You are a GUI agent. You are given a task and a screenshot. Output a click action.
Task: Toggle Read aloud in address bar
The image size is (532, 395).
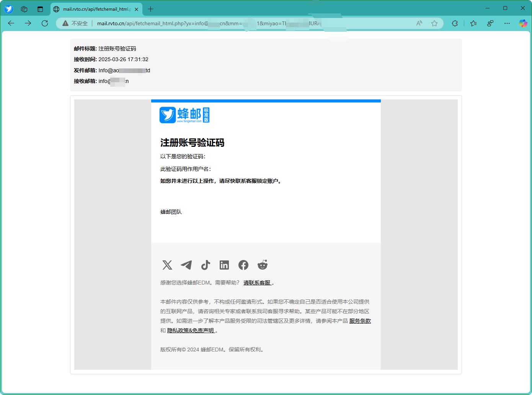[x=419, y=23]
